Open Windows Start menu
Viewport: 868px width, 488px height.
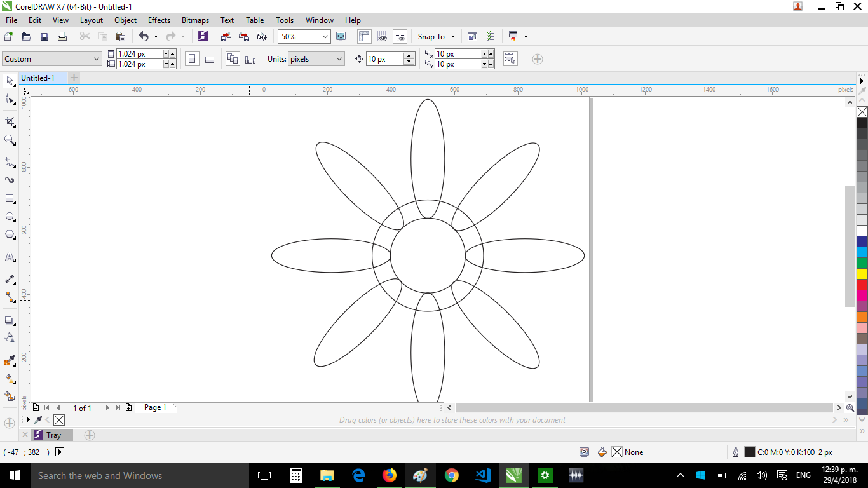pyautogui.click(x=15, y=475)
